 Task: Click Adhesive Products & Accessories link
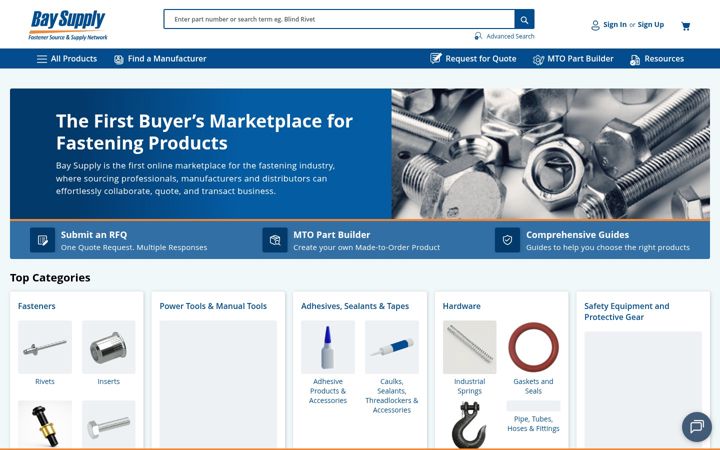(328, 391)
